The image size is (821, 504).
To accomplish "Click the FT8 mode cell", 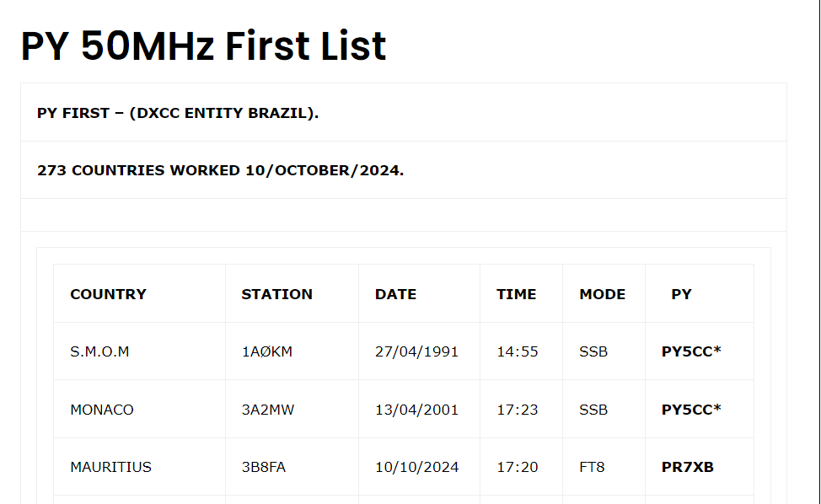I will click(x=592, y=467).
